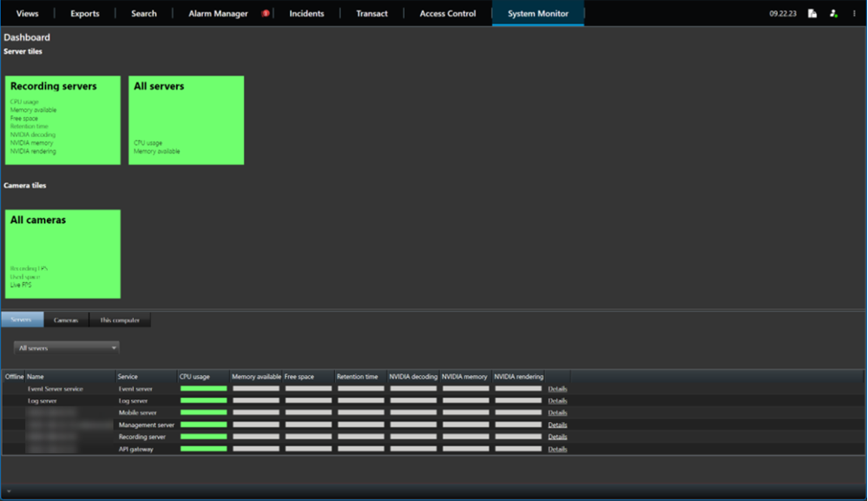Expand the All servers dropdown
Viewport: 868px width, 501px height.
[x=67, y=348]
